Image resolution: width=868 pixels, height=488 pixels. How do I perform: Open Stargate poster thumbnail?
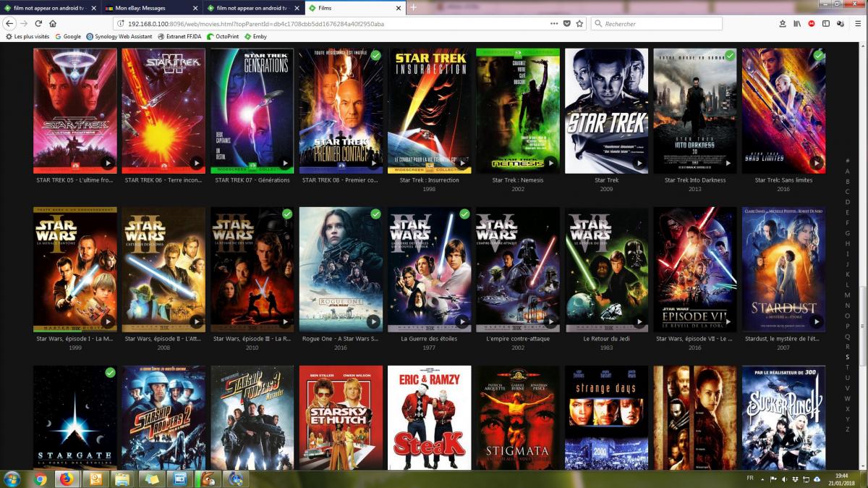75,418
